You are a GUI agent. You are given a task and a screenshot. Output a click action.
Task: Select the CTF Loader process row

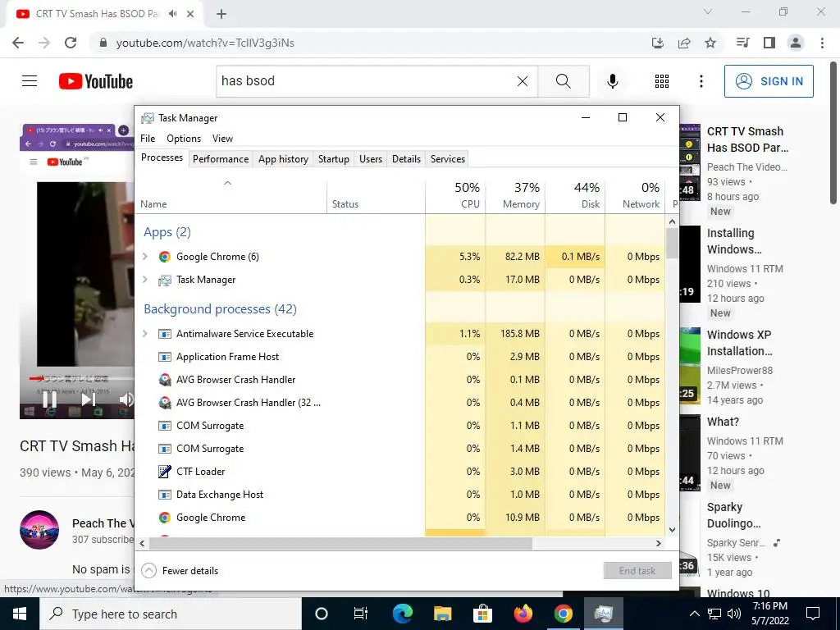[402, 472]
